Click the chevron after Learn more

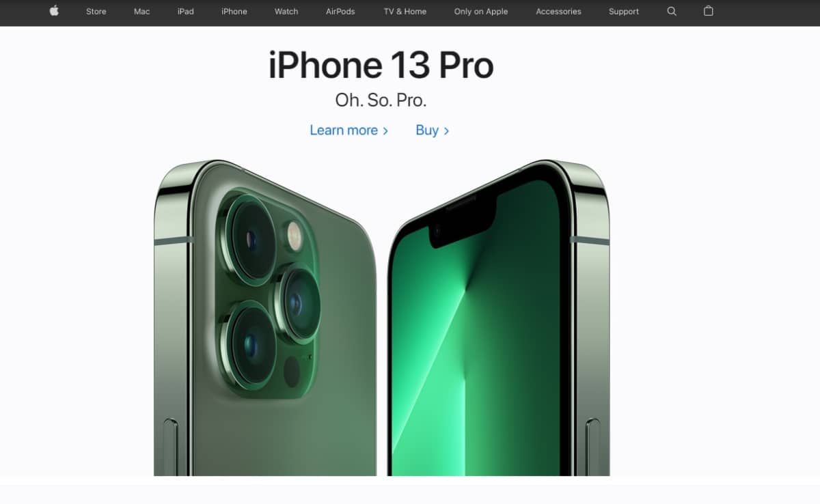[x=385, y=131]
